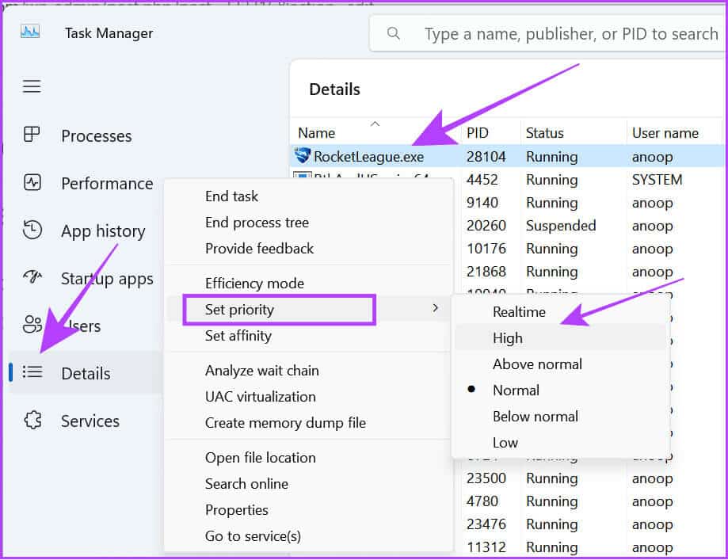Sort by the Status column header
Viewport: 728px width, 560px height.
[544, 133]
